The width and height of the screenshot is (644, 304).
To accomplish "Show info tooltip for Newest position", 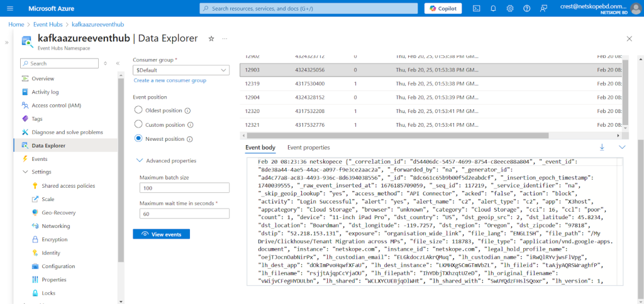I will 189,139.
